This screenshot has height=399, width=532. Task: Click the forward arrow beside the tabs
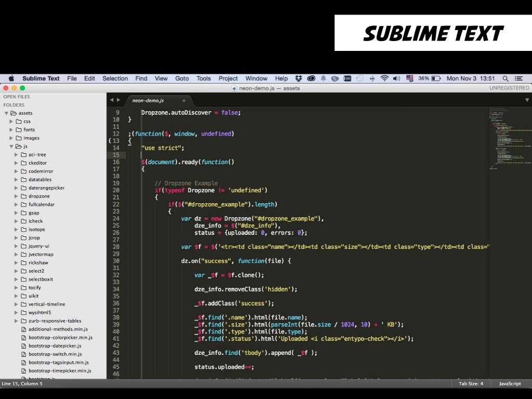(x=118, y=100)
